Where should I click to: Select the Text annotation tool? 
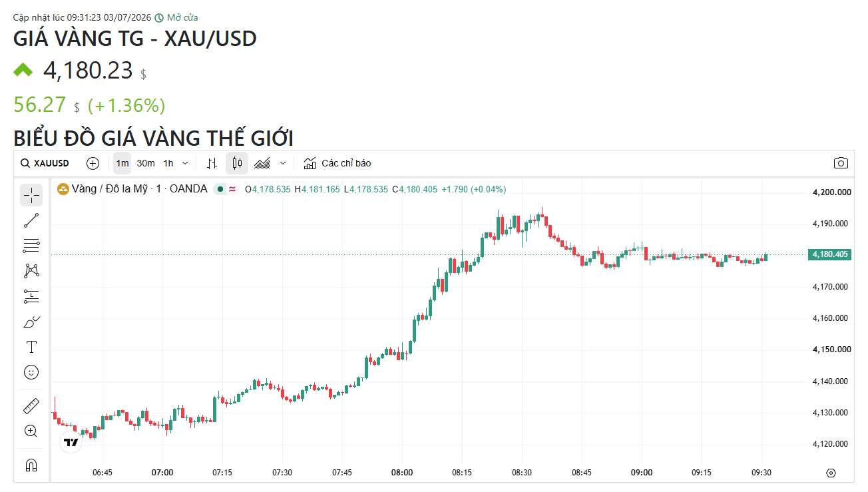point(31,347)
